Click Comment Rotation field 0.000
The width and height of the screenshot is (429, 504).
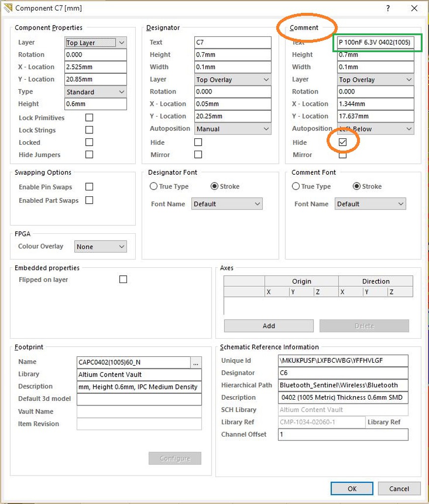coord(376,92)
